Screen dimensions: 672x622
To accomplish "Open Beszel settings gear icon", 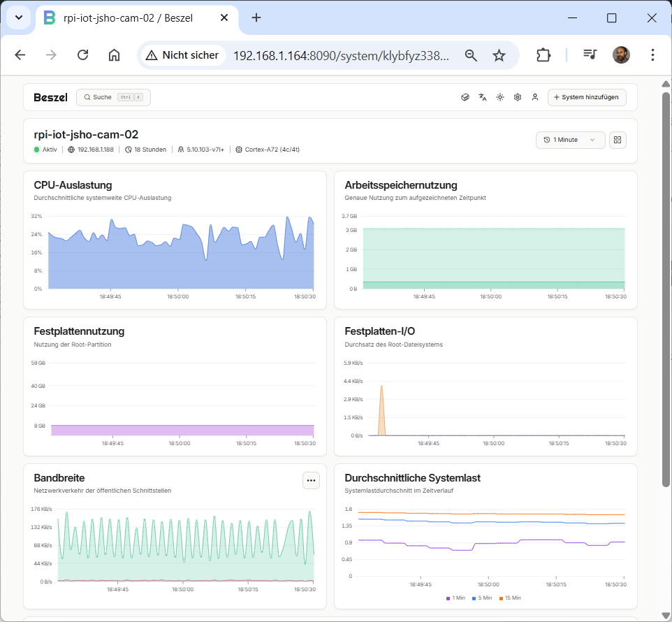I will tap(518, 98).
